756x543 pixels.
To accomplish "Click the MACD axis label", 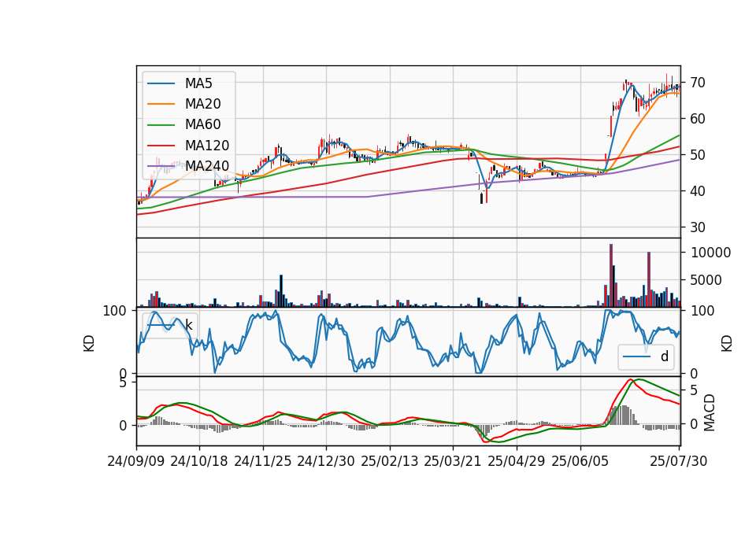I will tap(710, 412).
